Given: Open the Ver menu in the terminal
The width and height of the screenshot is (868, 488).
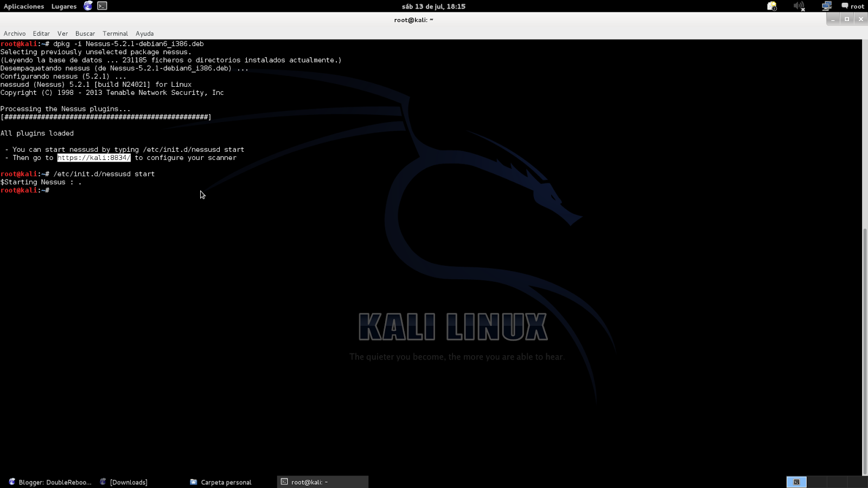Looking at the screenshot, I should point(63,34).
